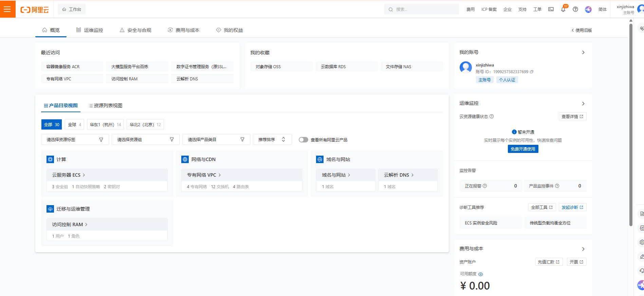Click the 免费开通使用 button

pyautogui.click(x=523, y=149)
